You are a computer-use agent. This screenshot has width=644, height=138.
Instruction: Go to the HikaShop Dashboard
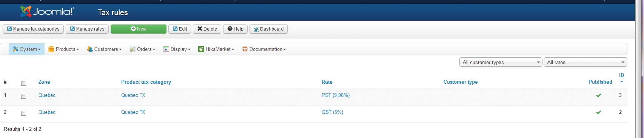click(x=268, y=29)
